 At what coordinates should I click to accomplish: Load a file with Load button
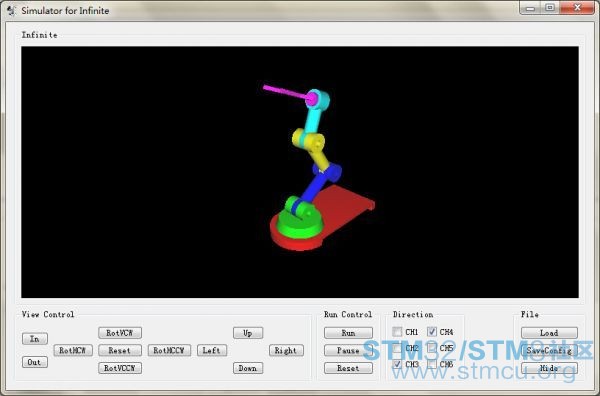(x=549, y=333)
